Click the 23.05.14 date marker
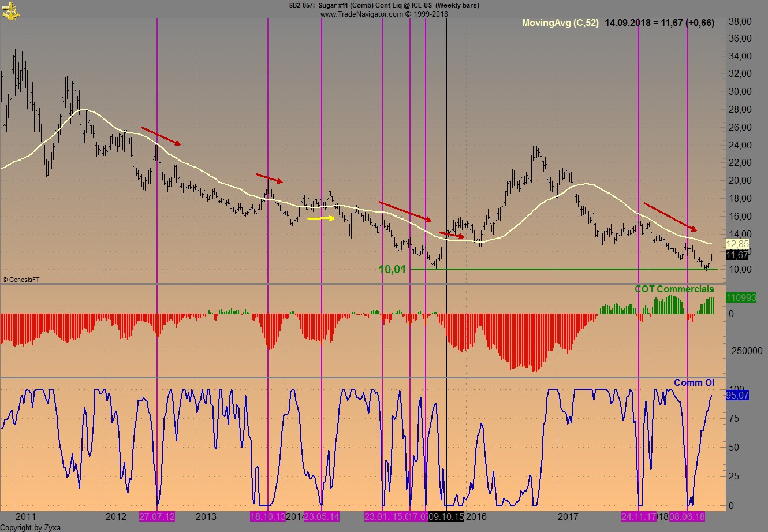This screenshot has height=532, width=768. click(322, 516)
